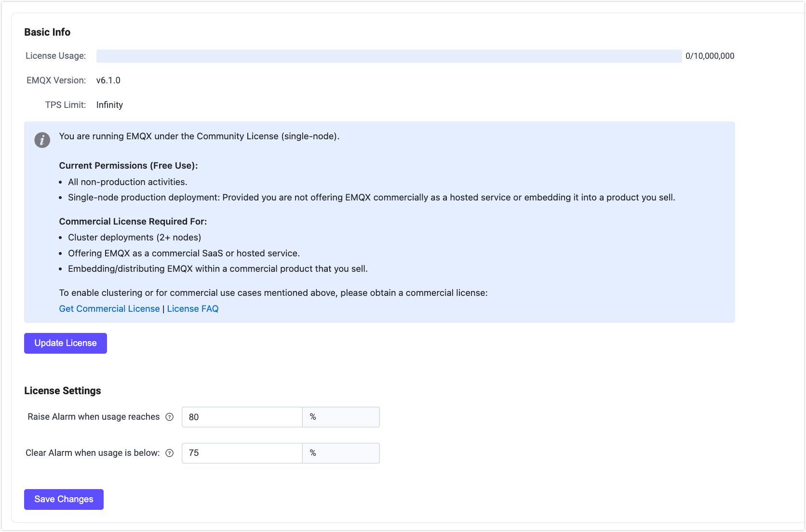Click the percent suffix of Clear Alarm field
The width and height of the screenshot is (806, 532).
click(x=340, y=453)
